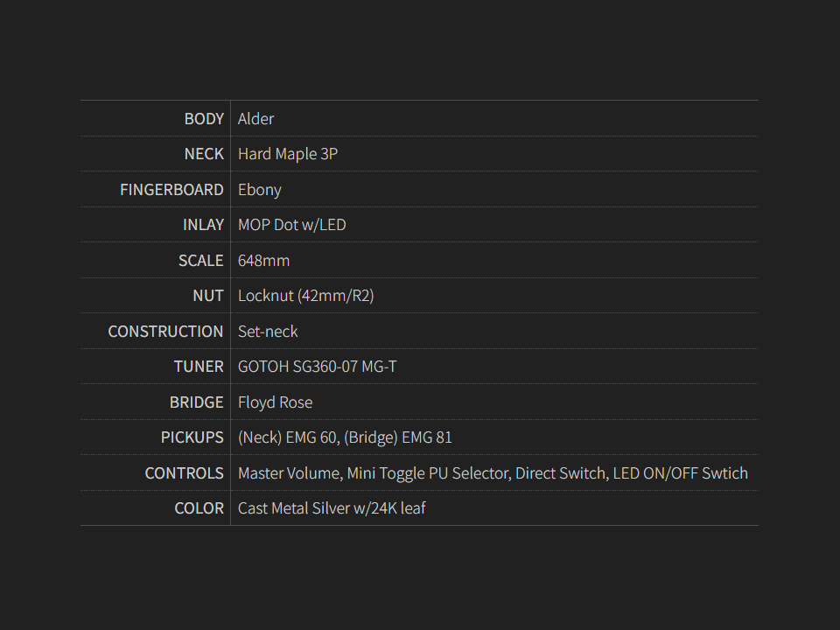Image resolution: width=840 pixels, height=630 pixels.
Task: Click the FINGERBOARD label
Action: [171, 190]
